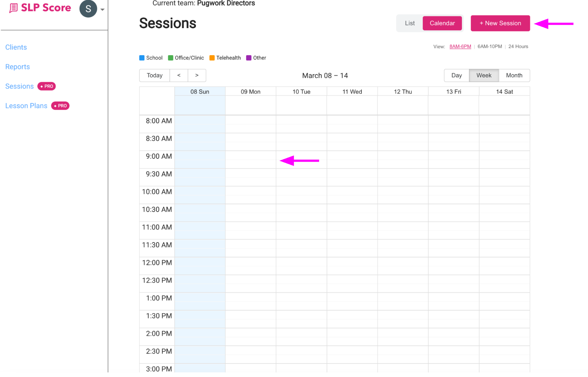Click the blue School legend marker

pos(141,58)
